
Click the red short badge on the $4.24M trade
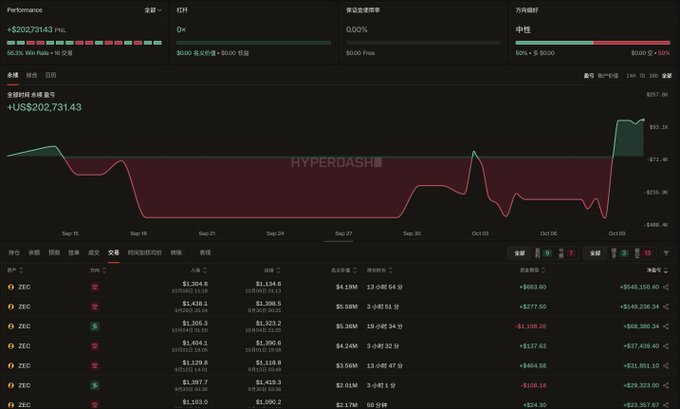pos(95,346)
